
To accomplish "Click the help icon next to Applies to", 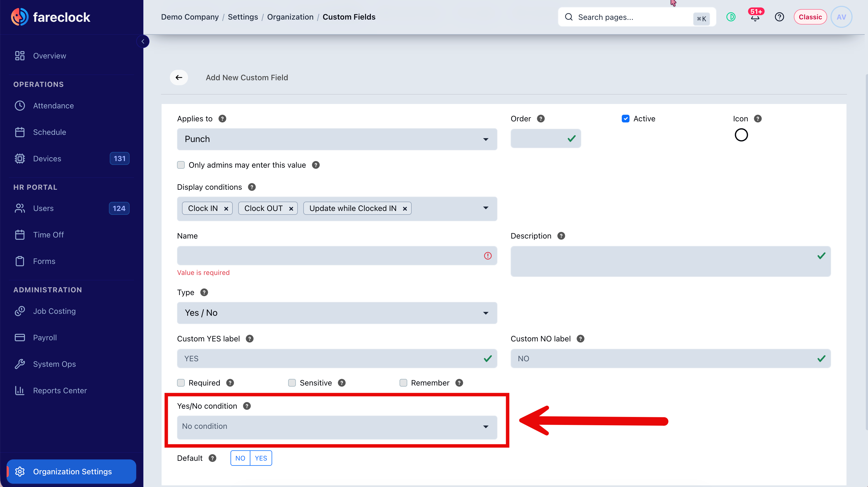I will click(223, 119).
